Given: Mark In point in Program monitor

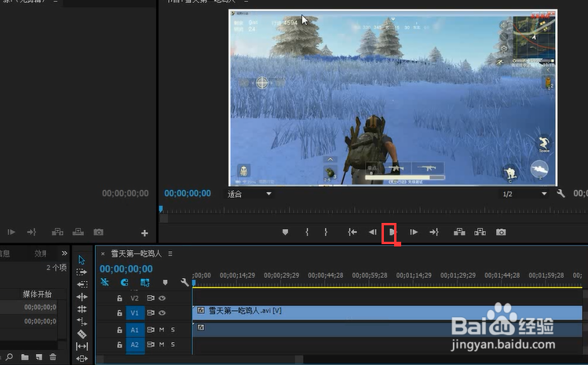Looking at the screenshot, I should tap(307, 232).
